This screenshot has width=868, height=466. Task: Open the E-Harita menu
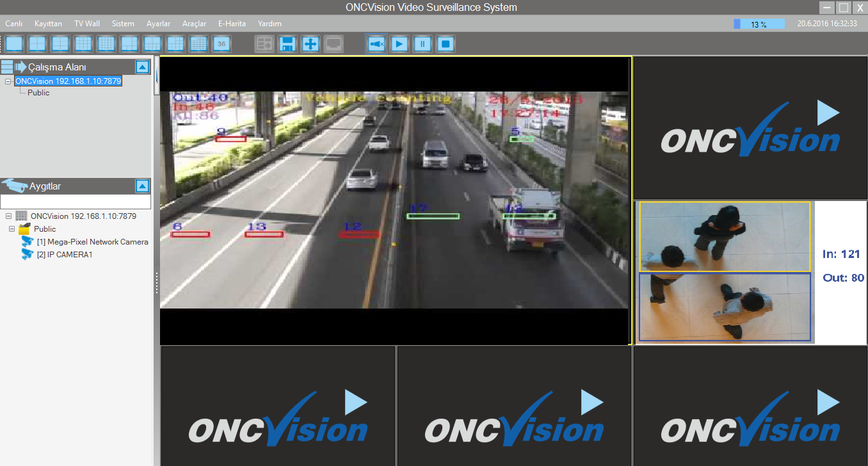coord(232,24)
